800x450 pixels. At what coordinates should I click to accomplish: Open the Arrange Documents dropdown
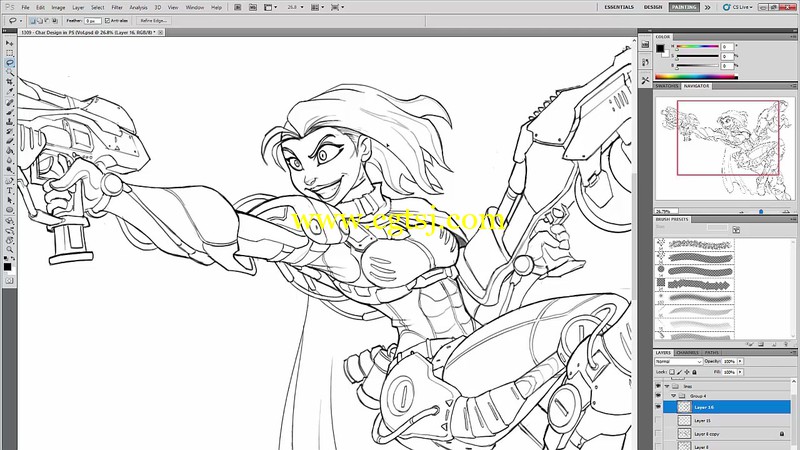click(x=317, y=7)
